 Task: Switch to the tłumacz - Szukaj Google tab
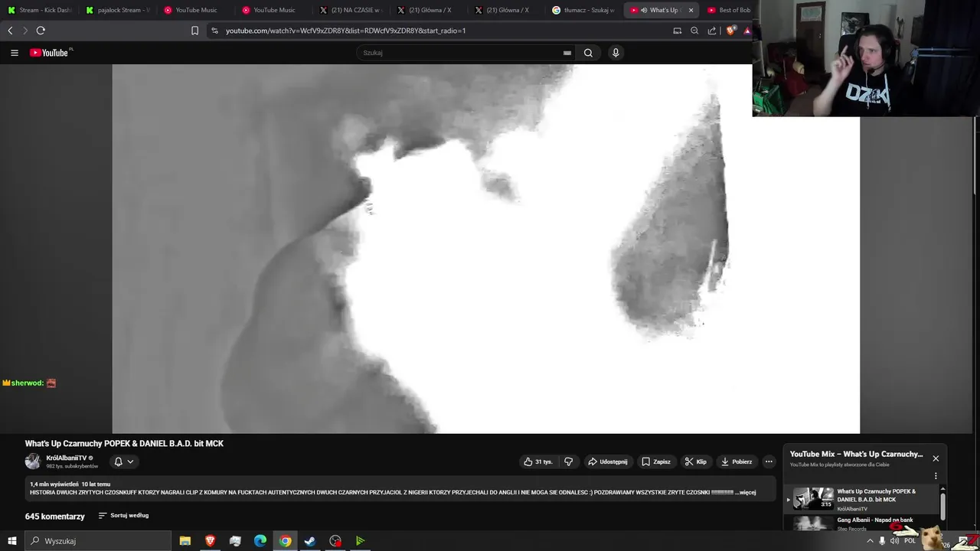click(x=585, y=10)
